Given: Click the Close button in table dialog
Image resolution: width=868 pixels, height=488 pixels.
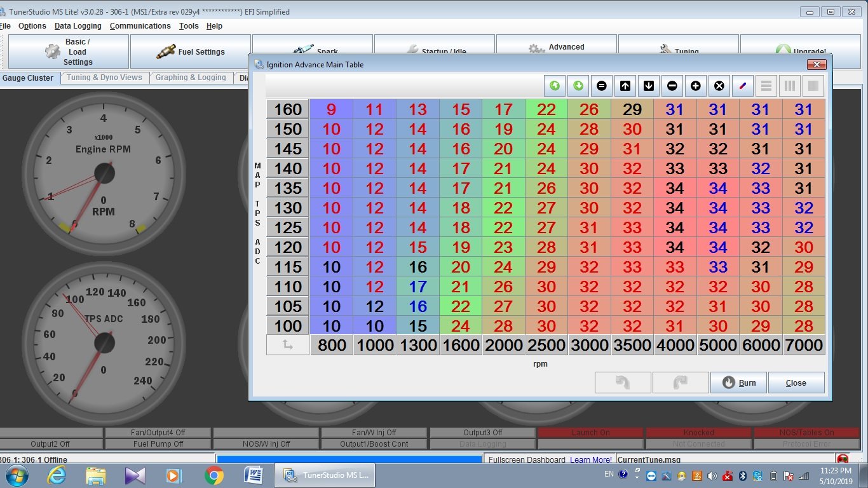Looking at the screenshot, I should point(796,383).
